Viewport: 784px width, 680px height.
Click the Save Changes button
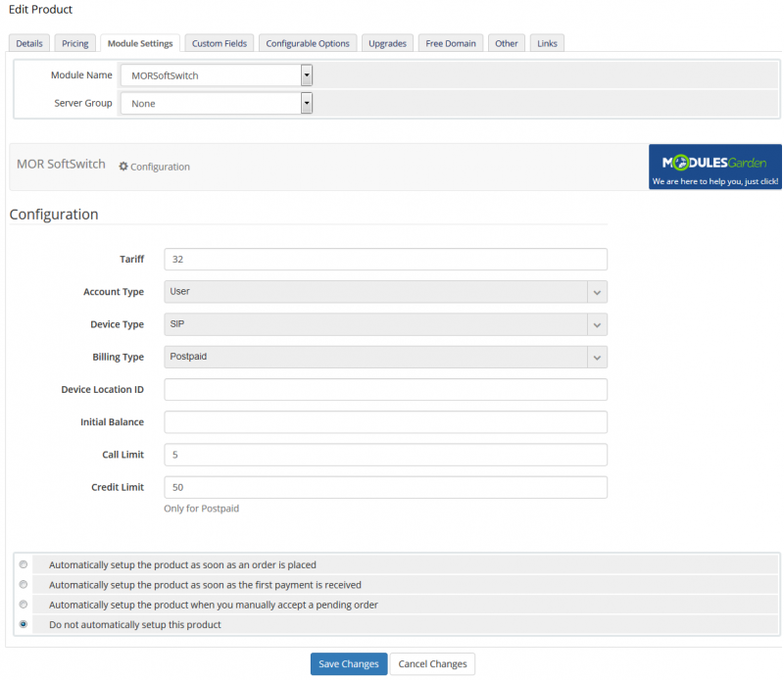(349, 663)
